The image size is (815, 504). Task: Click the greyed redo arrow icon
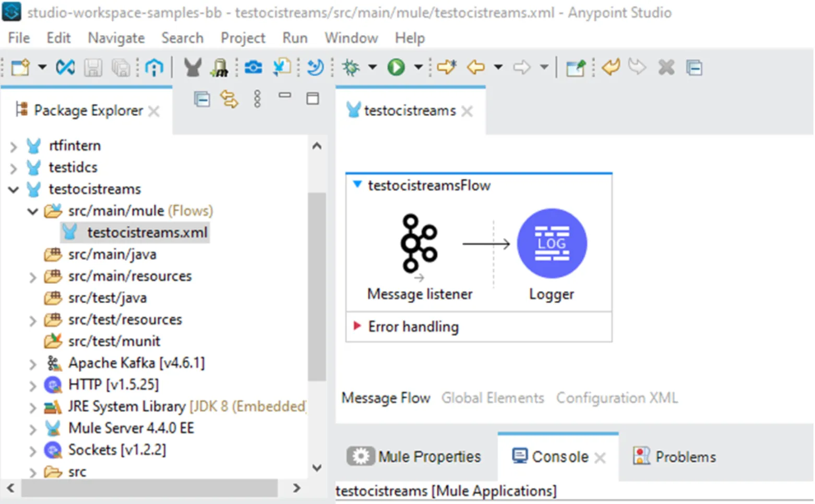tap(637, 67)
